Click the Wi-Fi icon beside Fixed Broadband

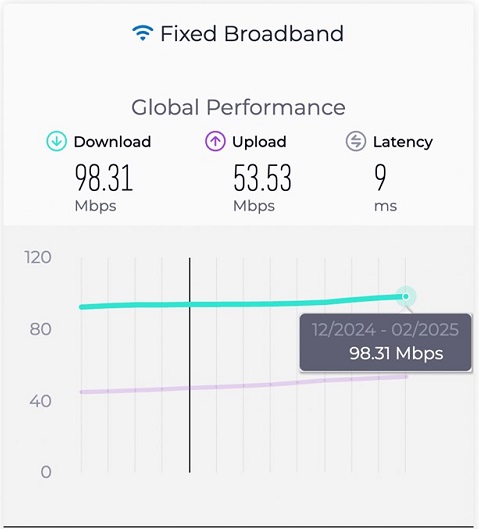click(142, 33)
